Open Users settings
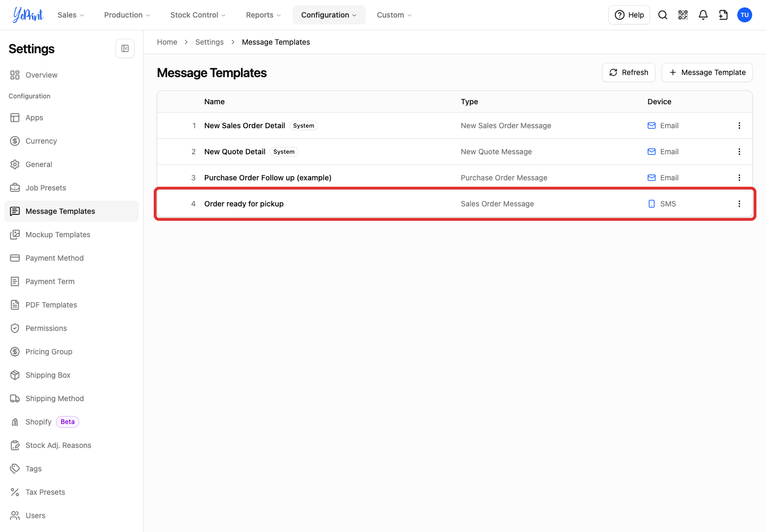The image size is (766, 532). pyautogui.click(x=71, y=516)
